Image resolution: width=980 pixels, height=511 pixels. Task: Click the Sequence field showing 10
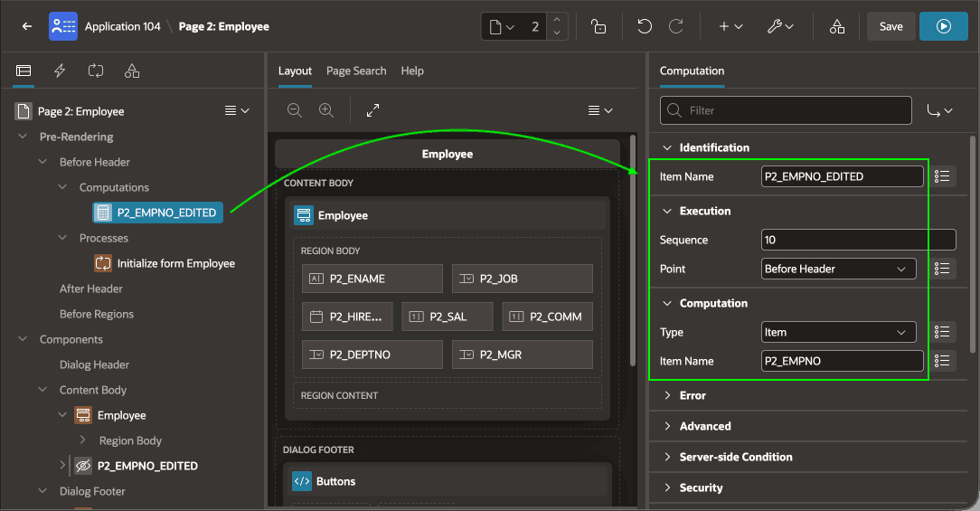[858, 240]
